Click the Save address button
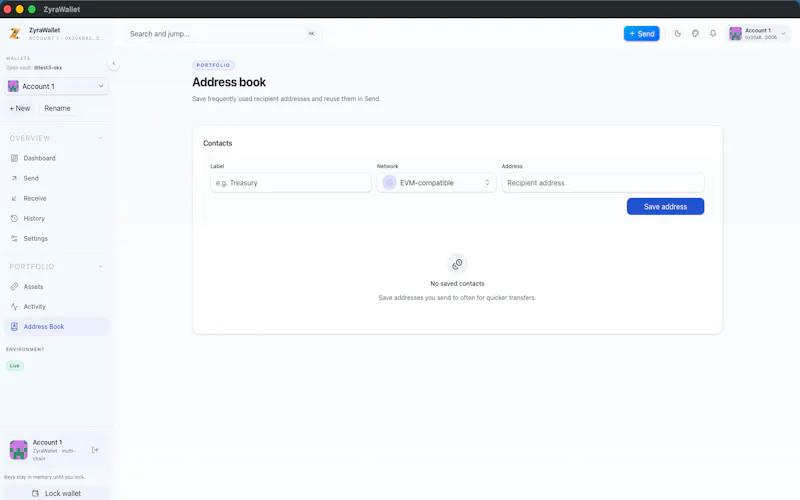Image resolution: width=800 pixels, height=500 pixels. (665, 207)
